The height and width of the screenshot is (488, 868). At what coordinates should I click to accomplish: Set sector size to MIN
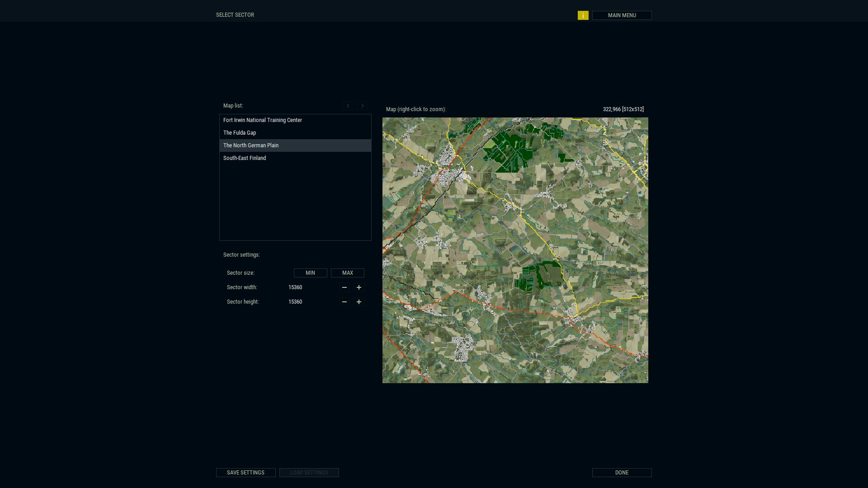(x=310, y=273)
